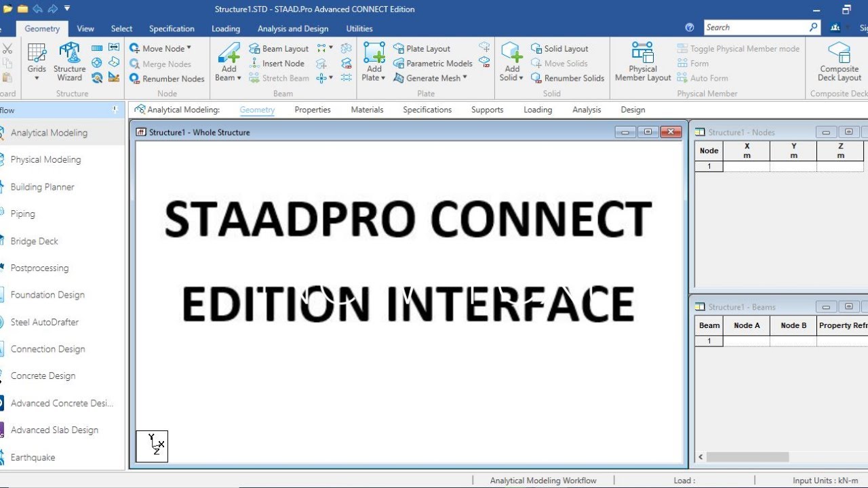Open the Specification ribbon tab
The image size is (868, 488).
(x=172, y=28)
